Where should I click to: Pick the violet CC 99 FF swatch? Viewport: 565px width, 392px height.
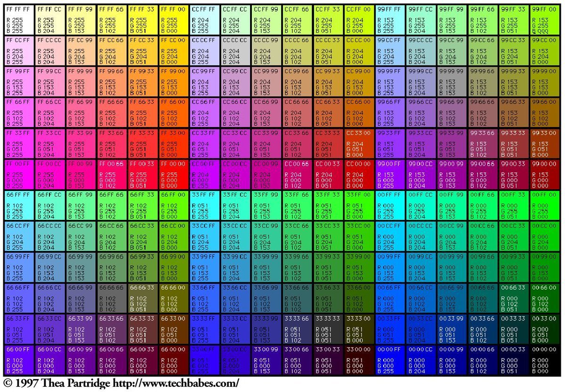click(x=204, y=81)
